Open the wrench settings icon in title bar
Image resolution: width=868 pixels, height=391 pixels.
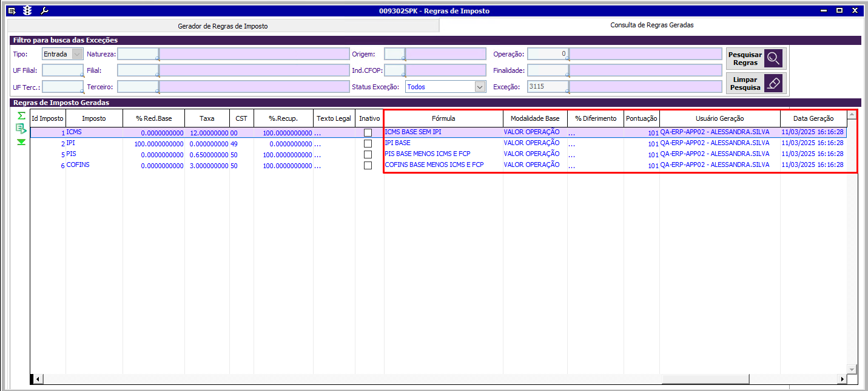pyautogui.click(x=44, y=11)
